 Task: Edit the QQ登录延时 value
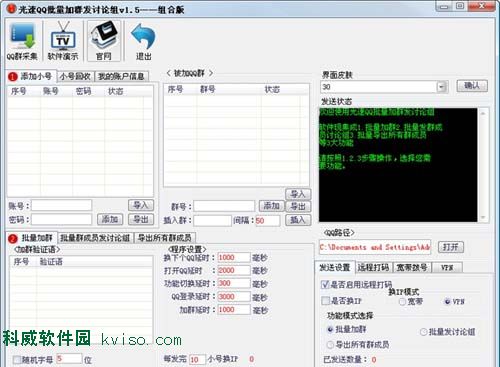[x=233, y=296]
